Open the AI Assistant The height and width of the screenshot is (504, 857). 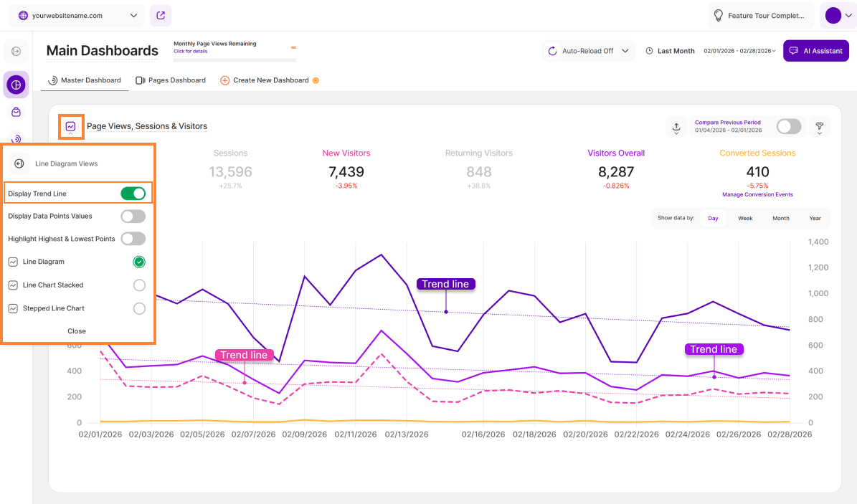pos(816,51)
